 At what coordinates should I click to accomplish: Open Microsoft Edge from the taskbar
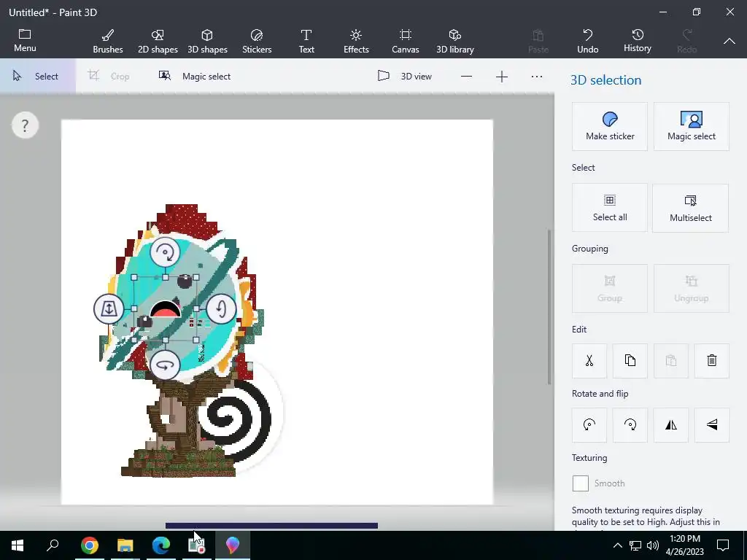pos(161,545)
